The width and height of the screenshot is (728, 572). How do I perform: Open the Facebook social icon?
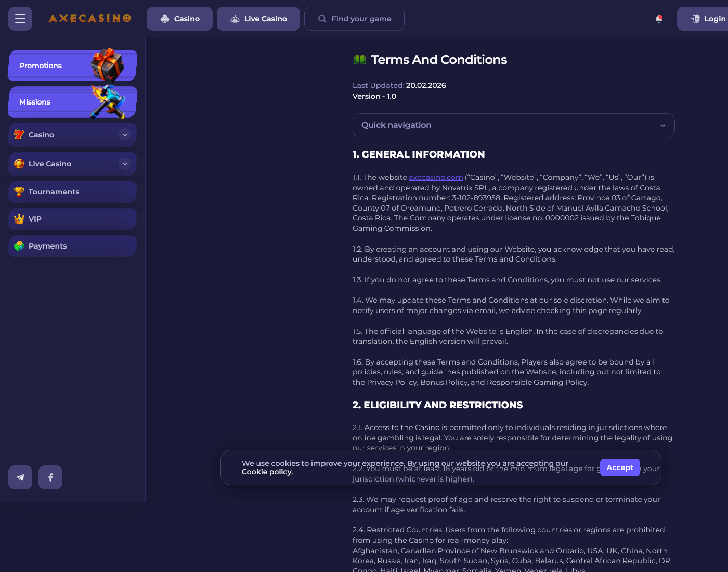[x=50, y=477]
